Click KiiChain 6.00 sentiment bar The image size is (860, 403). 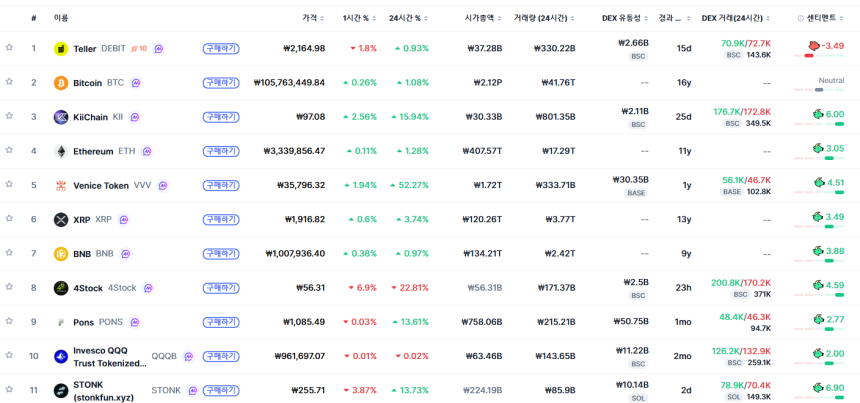click(x=819, y=124)
